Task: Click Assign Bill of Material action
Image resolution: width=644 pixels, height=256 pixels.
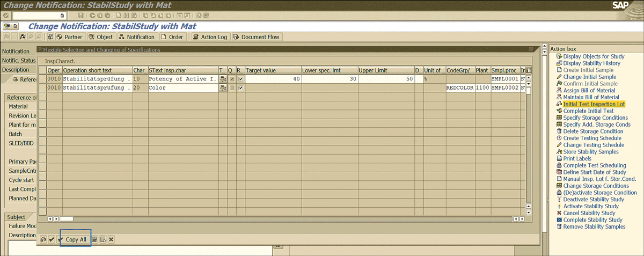Action: pos(589,91)
